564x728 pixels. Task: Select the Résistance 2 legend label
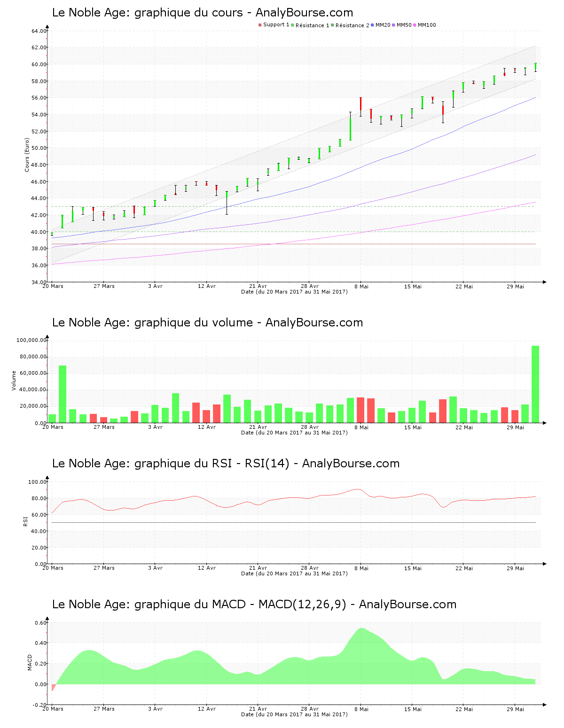pos(352,25)
